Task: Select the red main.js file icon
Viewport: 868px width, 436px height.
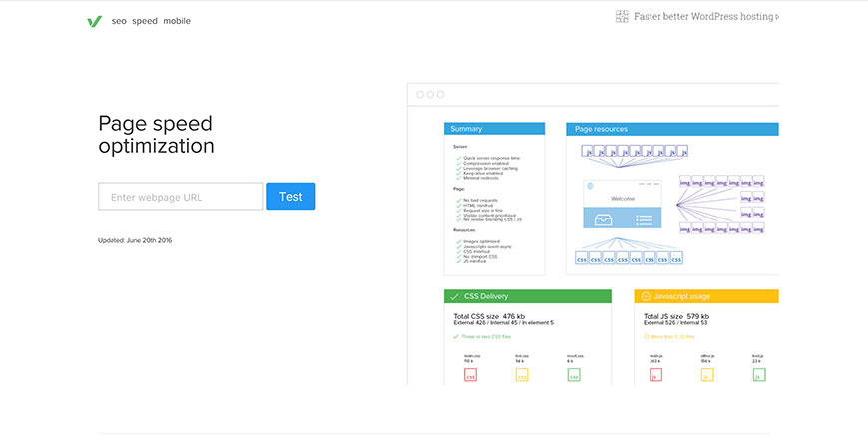Action: click(x=655, y=375)
